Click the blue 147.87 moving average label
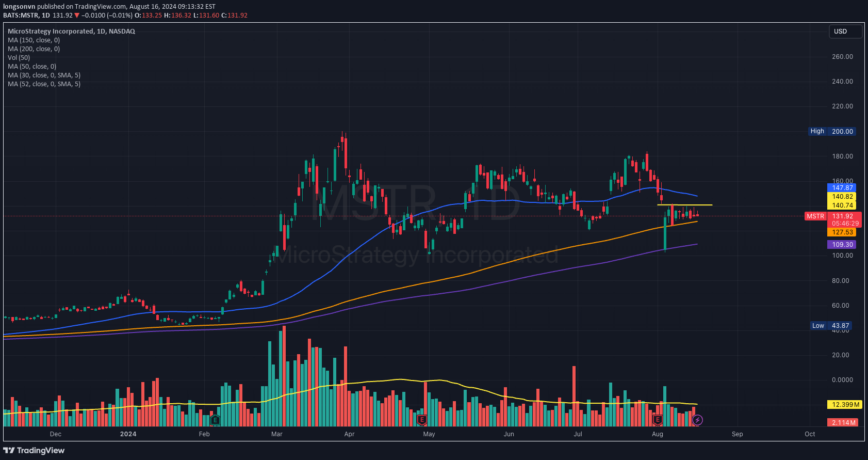This screenshot has height=460, width=868. [842, 188]
